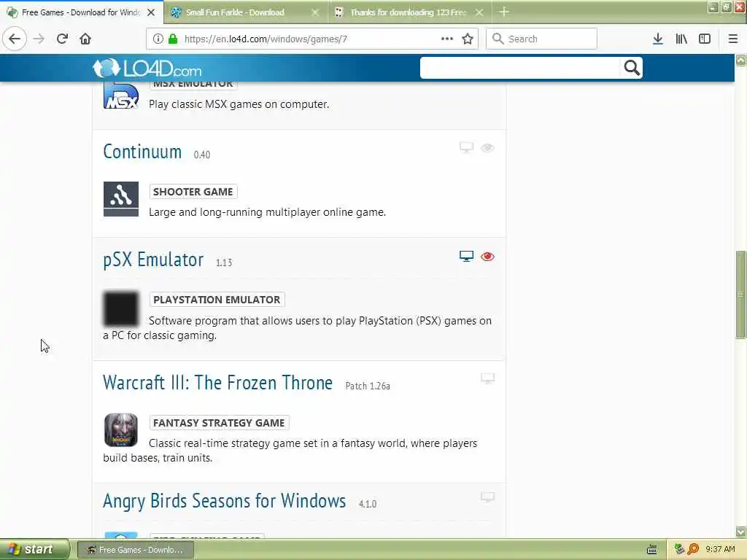Screen dimensions: 747x560
Task: Focus the LO4D site search field
Action: point(521,68)
